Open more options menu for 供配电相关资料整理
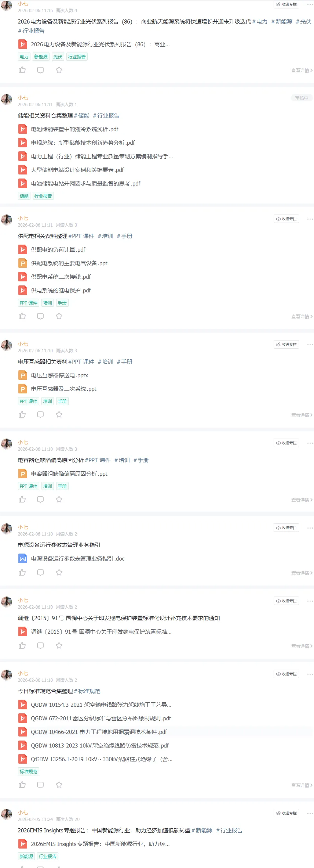This screenshot has width=314, height=868. click(x=310, y=219)
